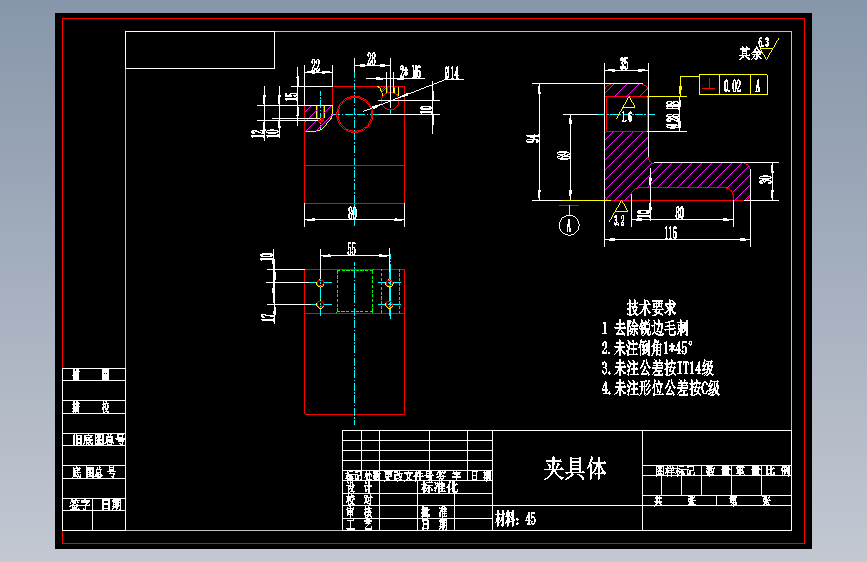Select the '28' dimension

pos(372,59)
